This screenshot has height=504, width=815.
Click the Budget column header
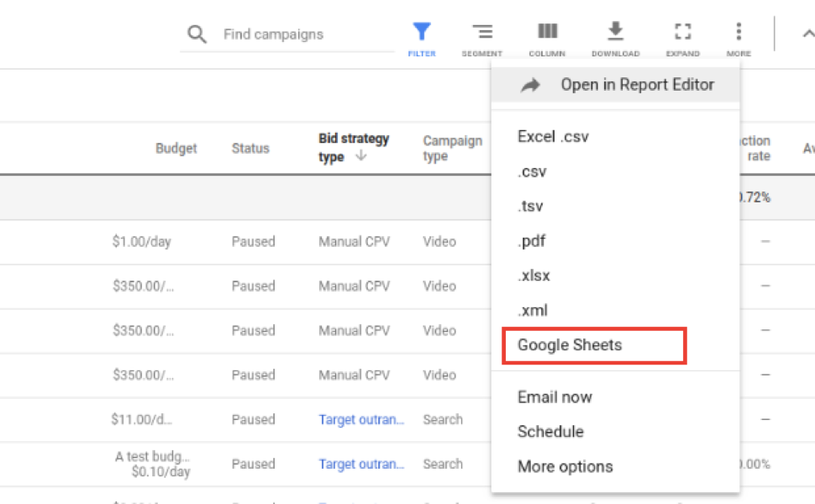(176, 148)
